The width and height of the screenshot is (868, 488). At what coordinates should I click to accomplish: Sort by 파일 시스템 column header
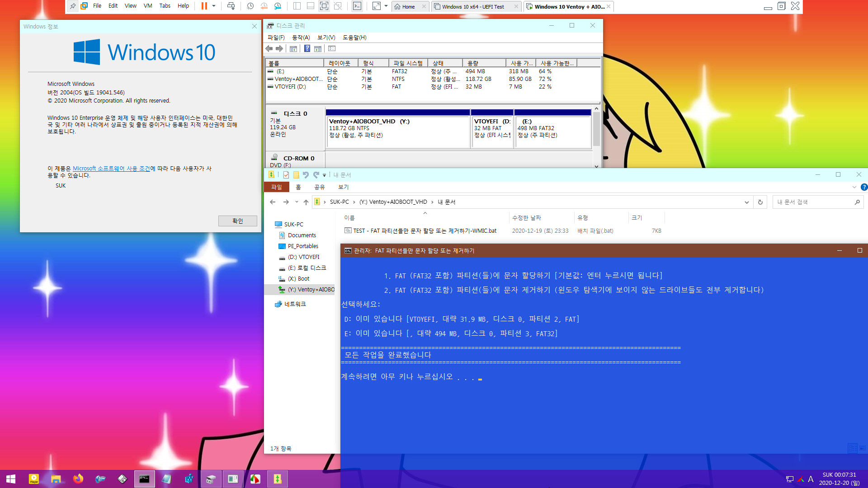[408, 63]
